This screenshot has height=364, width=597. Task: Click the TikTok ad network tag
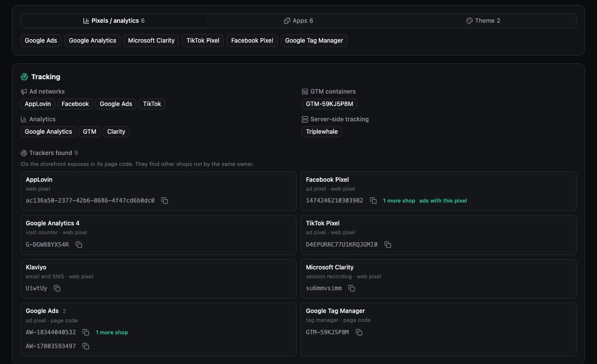point(152,104)
